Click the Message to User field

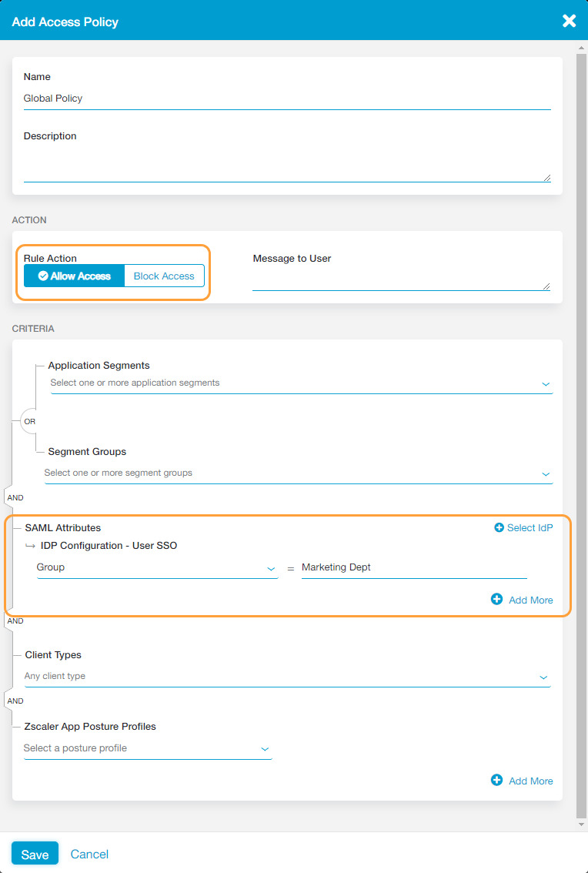[x=400, y=281]
